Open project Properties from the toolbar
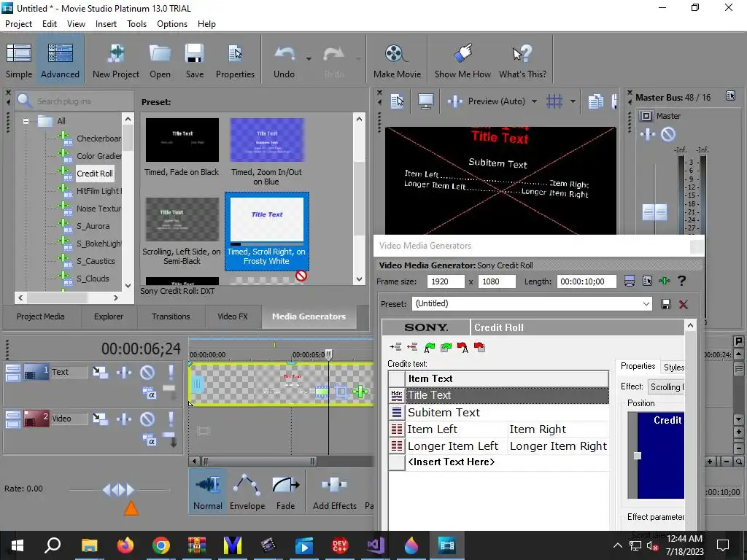Screen dimensions: 747x560 pyautogui.click(x=235, y=61)
